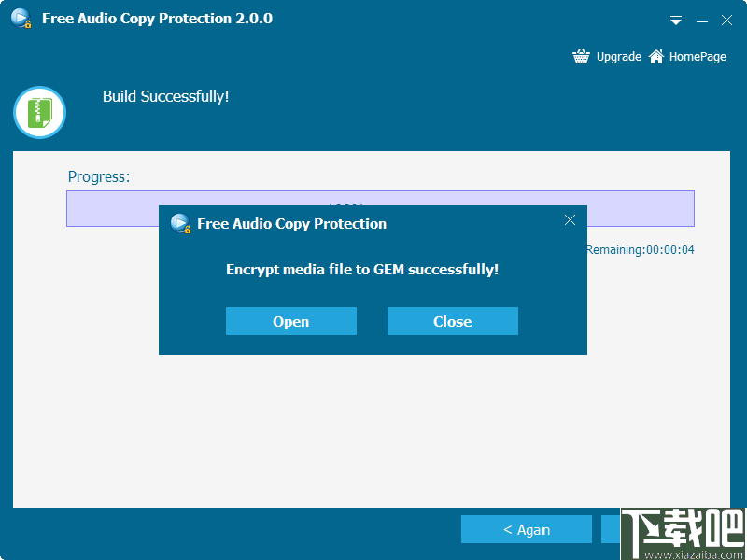The image size is (747, 560).
Task: Click the Again button to restart encryption
Action: tap(527, 528)
